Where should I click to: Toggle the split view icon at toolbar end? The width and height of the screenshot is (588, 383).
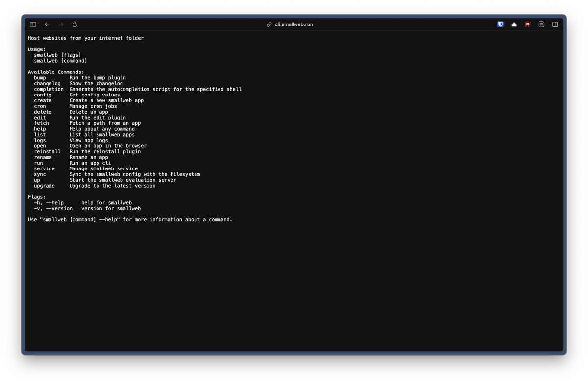555,24
